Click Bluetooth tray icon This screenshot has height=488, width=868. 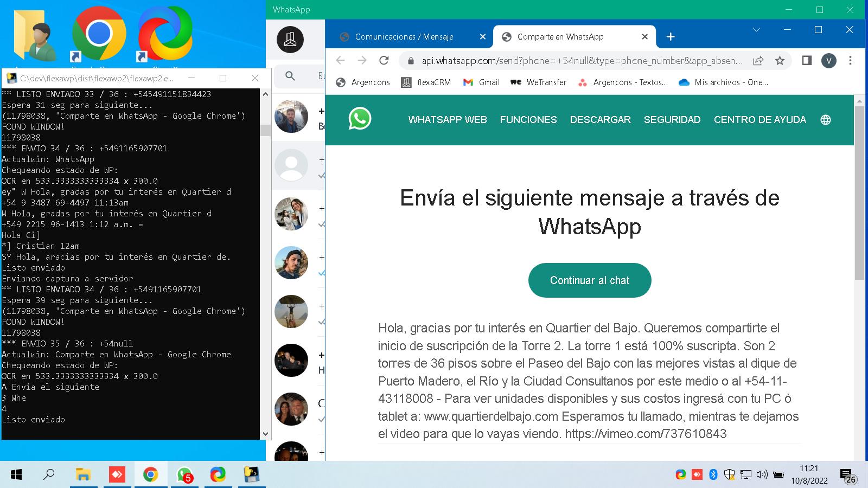713,474
